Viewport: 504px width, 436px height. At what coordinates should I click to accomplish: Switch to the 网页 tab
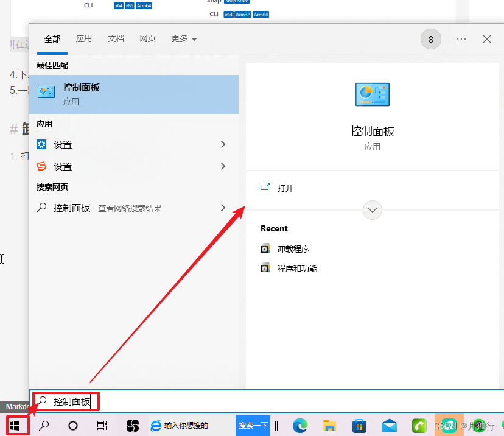point(147,38)
